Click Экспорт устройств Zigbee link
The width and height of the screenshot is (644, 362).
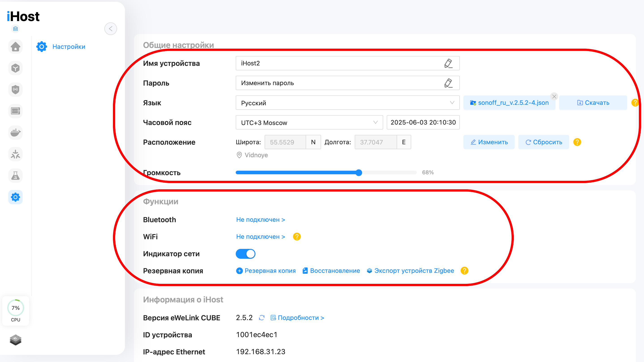point(410,271)
